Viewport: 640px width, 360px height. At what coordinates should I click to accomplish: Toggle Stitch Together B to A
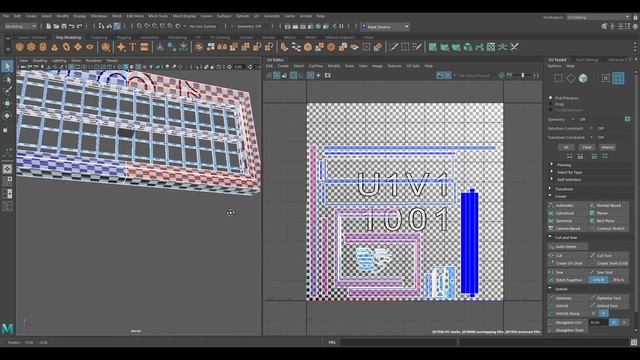[618, 280]
